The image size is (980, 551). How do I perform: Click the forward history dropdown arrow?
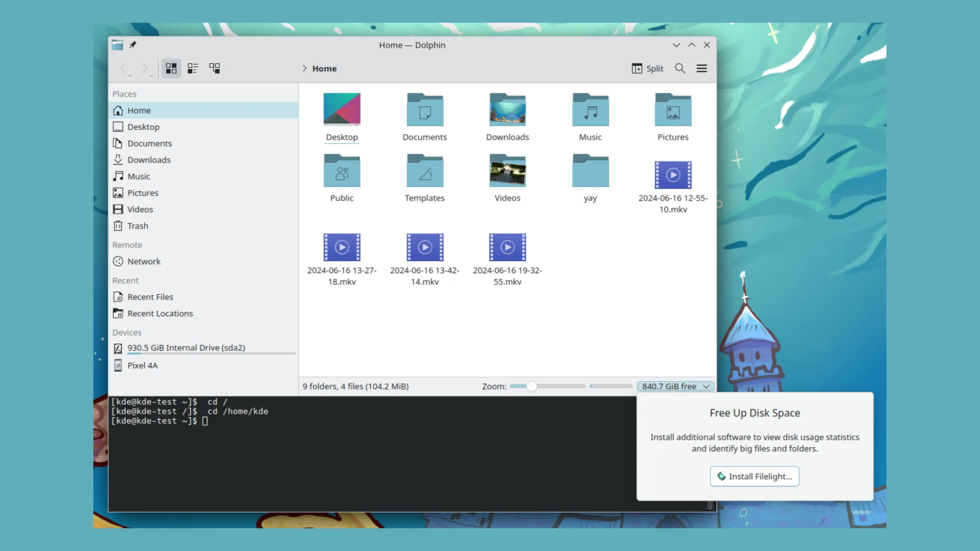point(151,75)
